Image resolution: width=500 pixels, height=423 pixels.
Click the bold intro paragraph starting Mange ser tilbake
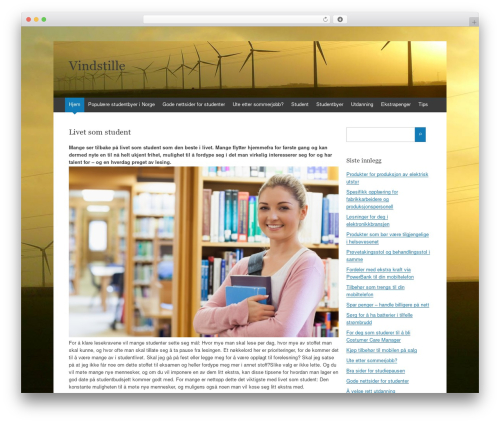pyautogui.click(x=201, y=155)
